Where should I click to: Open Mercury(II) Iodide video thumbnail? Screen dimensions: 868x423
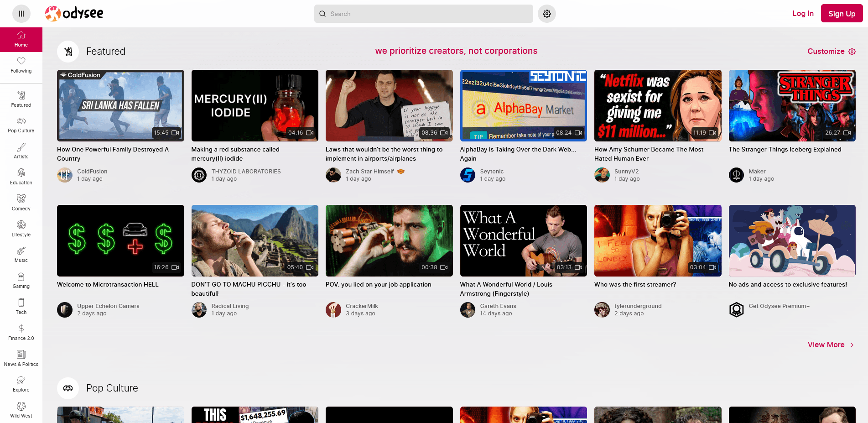click(x=255, y=105)
